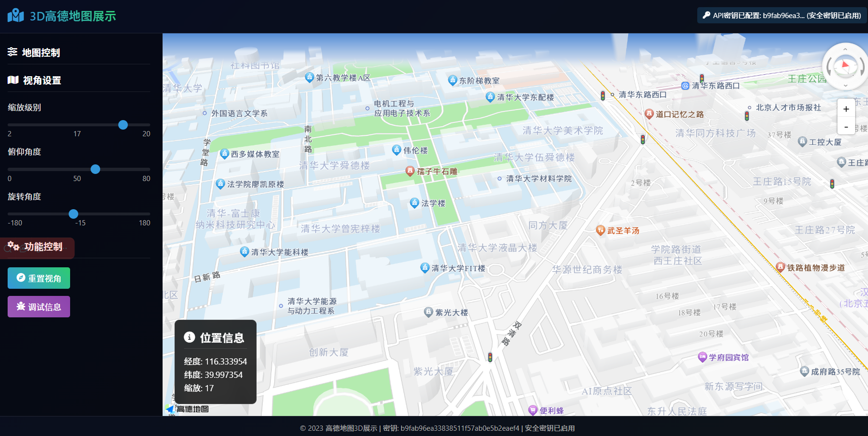
Task: Reset the view with 重置视角 button
Action: tap(39, 278)
